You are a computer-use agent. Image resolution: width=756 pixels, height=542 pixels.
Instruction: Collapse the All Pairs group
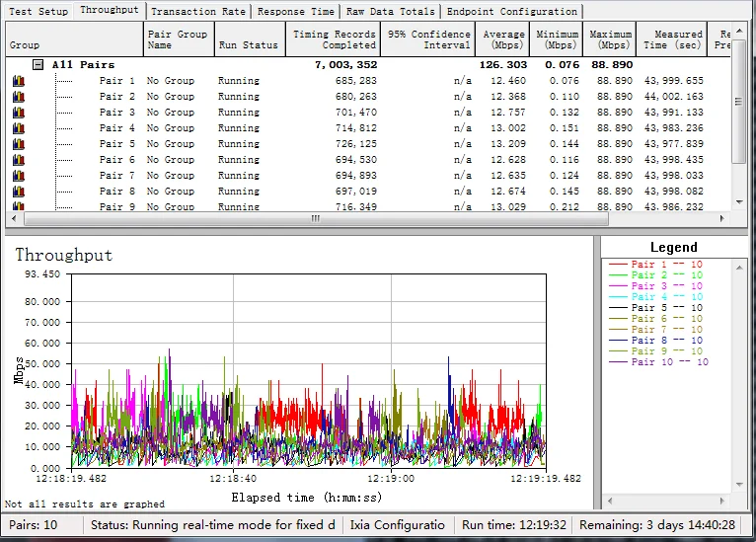[x=38, y=65]
